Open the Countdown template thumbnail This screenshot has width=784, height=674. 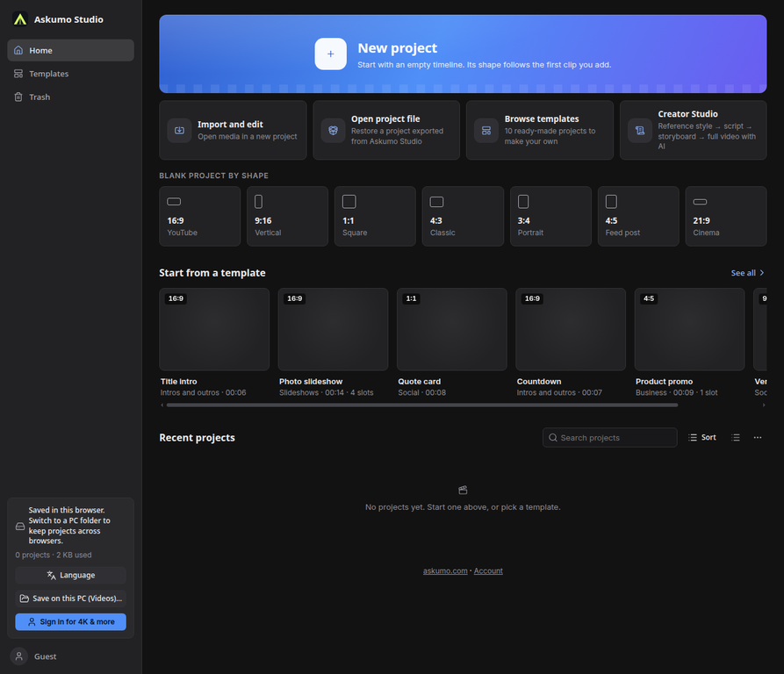[571, 329]
